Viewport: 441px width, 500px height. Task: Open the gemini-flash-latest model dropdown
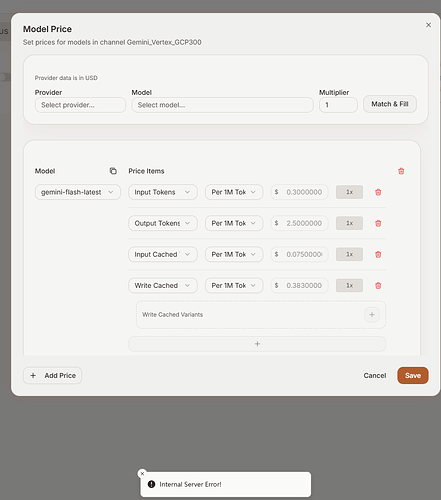coord(78,192)
